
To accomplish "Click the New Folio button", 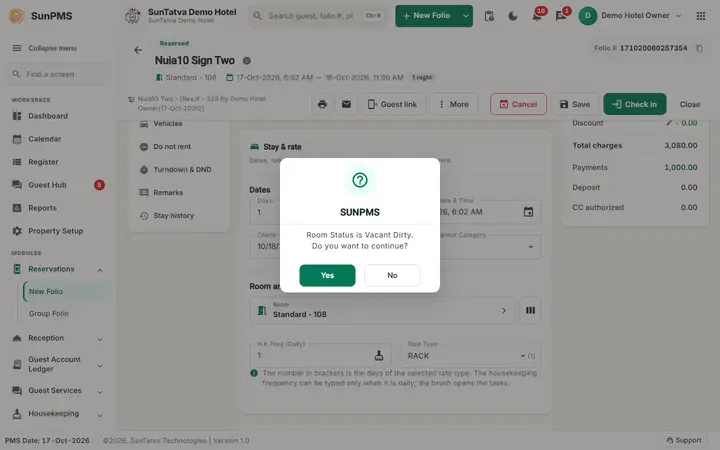I will pyautogui.click(x=426, y=16).
